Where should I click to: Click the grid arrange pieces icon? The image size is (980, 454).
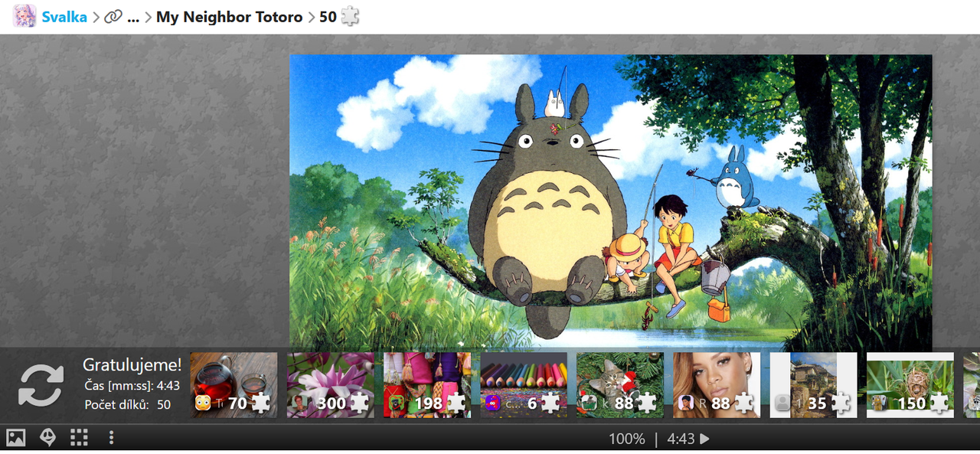[79, 438]
